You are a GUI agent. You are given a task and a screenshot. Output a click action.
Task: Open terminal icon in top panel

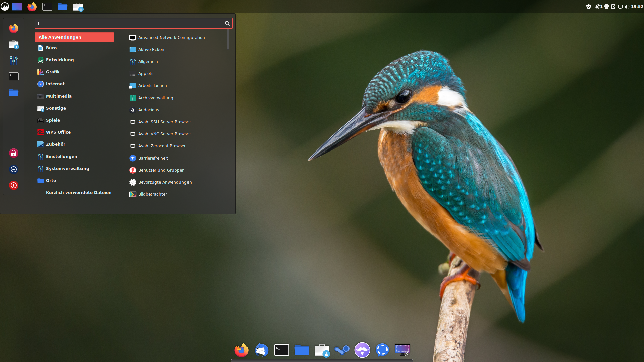[47, 7]
